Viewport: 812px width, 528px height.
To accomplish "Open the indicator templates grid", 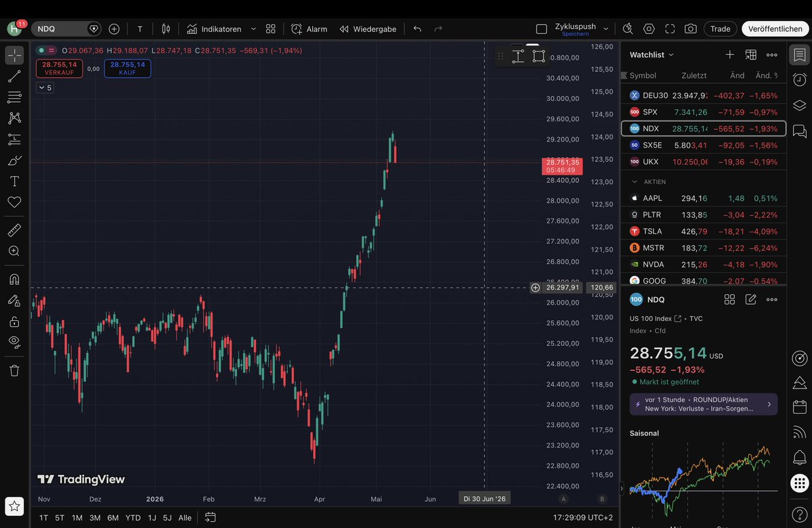I will click(x=270, y=29).
